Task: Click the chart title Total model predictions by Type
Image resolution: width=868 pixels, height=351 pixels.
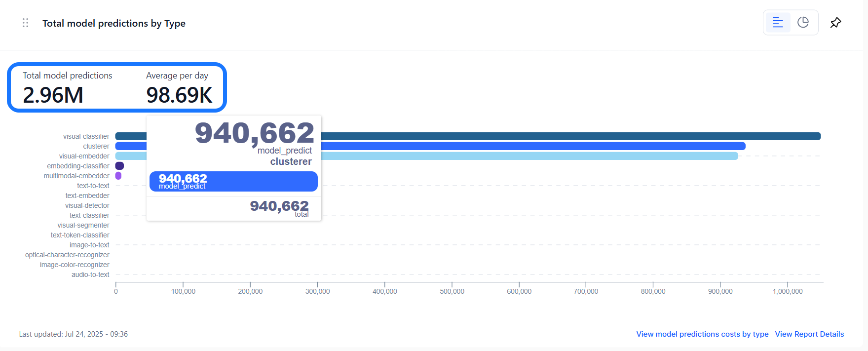Action: [114, 23]
